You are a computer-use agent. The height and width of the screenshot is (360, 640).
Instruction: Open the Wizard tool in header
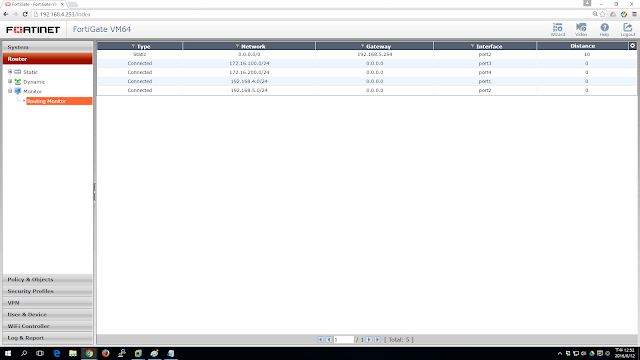coord(558,29)
